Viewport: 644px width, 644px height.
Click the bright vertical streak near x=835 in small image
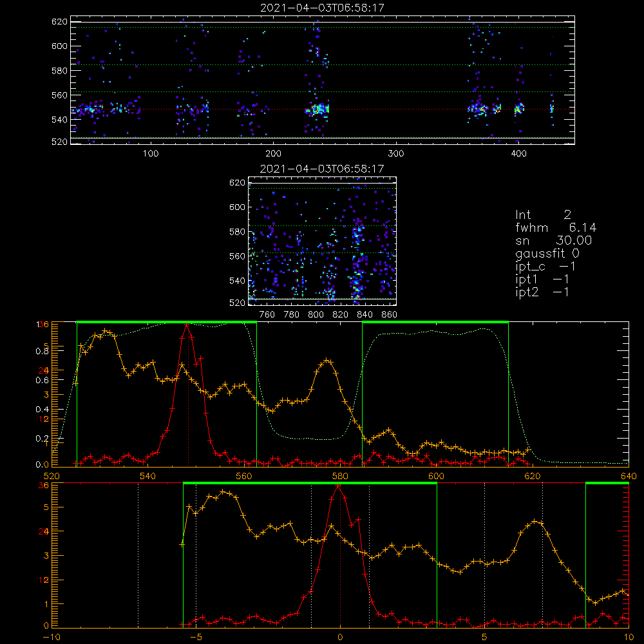[x=357, y=263]
